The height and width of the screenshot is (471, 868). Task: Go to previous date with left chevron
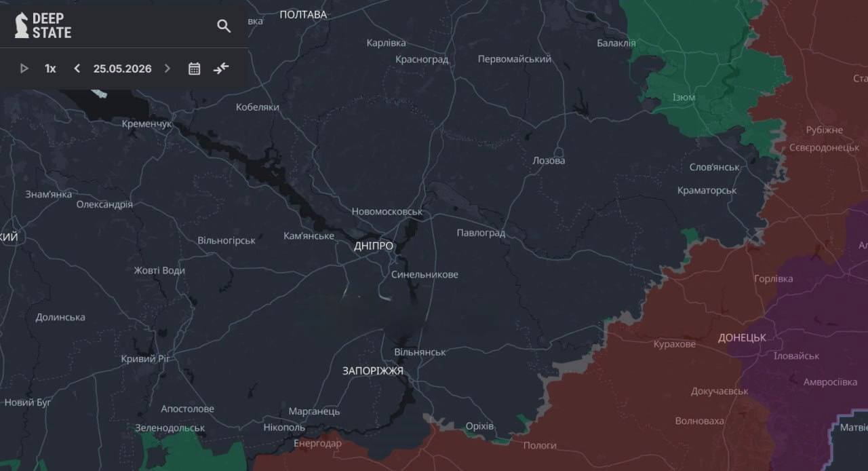click(77, 69)
